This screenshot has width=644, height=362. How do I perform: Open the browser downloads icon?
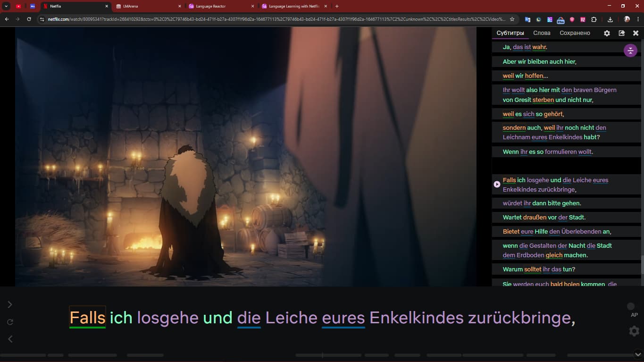pos(610,19)
